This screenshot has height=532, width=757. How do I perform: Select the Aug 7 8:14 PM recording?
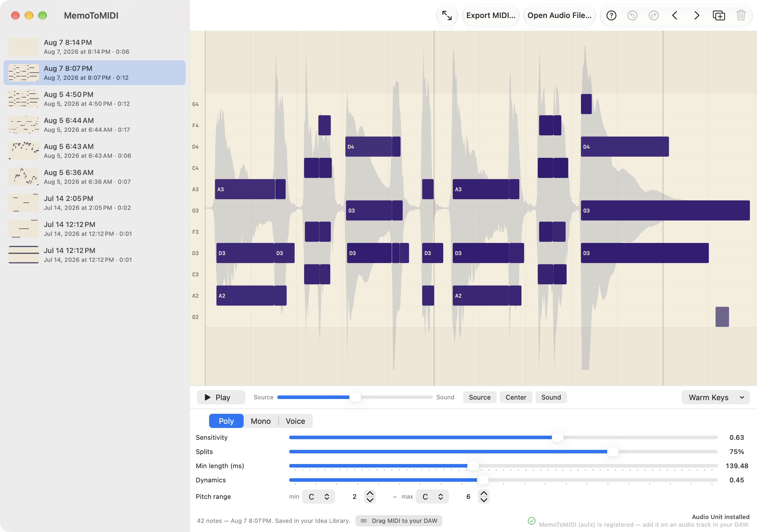click(95, 47)
